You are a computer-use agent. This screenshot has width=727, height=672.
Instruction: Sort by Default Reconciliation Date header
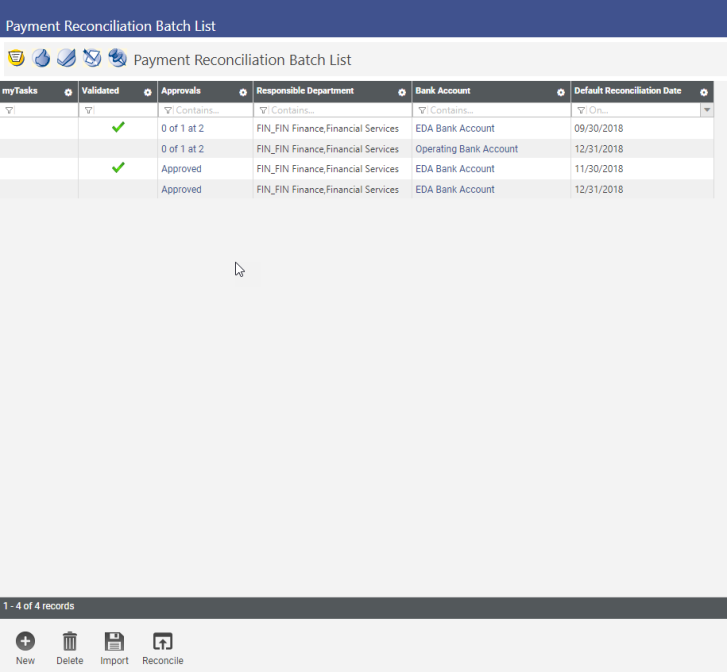(627, 91)
